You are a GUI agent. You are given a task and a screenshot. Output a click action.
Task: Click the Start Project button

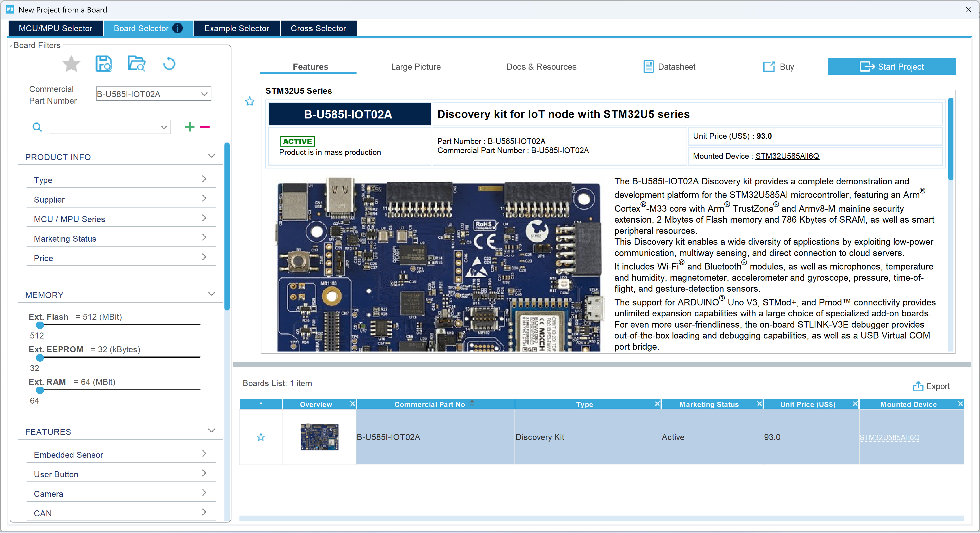[891, 67]
